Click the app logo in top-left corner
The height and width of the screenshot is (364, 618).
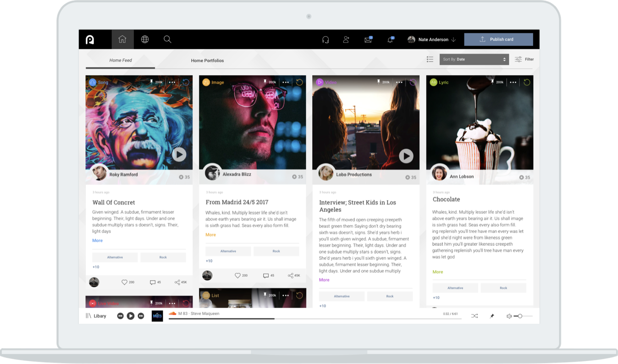pos(90,40)
